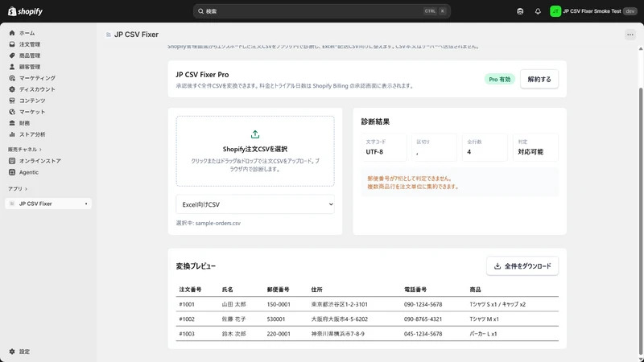
Task: Click the 顧客管理 person icon
Action: (x=12, y=67)
